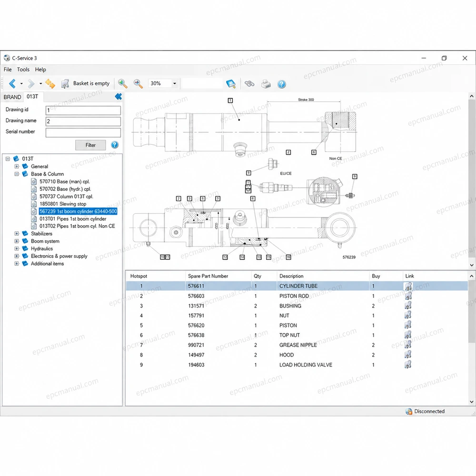Open the 30% zoom dropdown
476x476 pixels.
175,83
